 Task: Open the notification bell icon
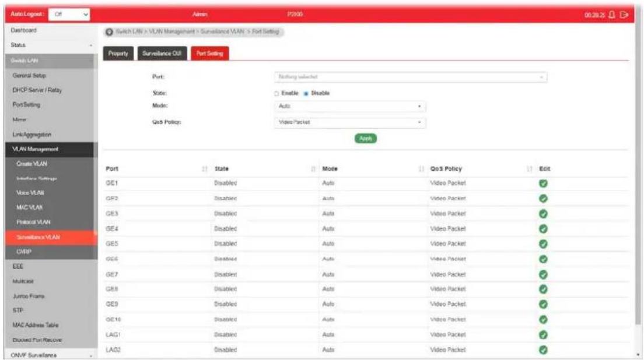pos(611,15)
